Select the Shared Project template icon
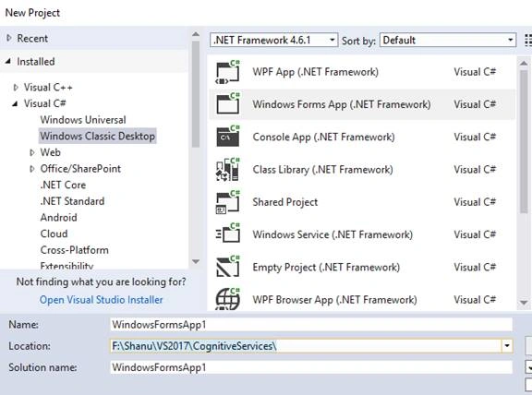Image resolution: width=532 pixels, height=395 pixels. [x=227, y=202]
